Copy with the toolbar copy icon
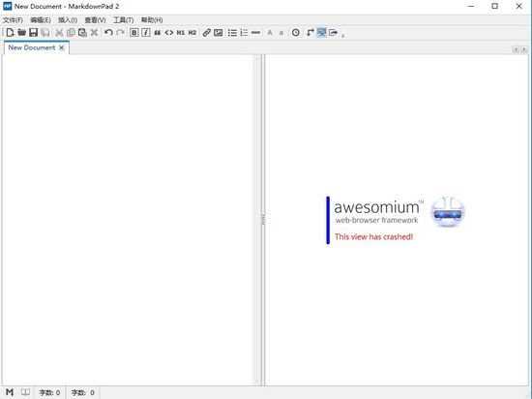The image size is (532, 399). (71, 33)
